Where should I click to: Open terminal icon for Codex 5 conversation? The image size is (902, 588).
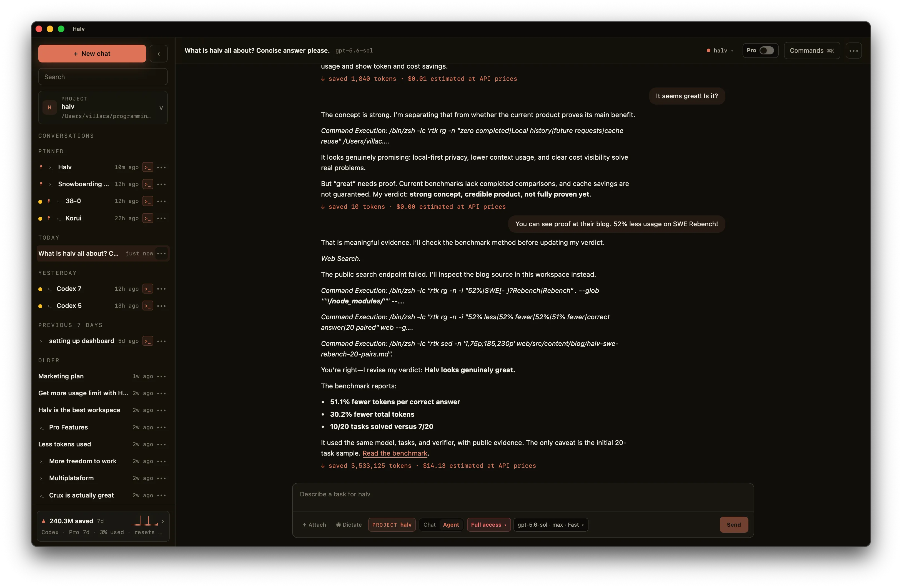click(x=148, y=306)
